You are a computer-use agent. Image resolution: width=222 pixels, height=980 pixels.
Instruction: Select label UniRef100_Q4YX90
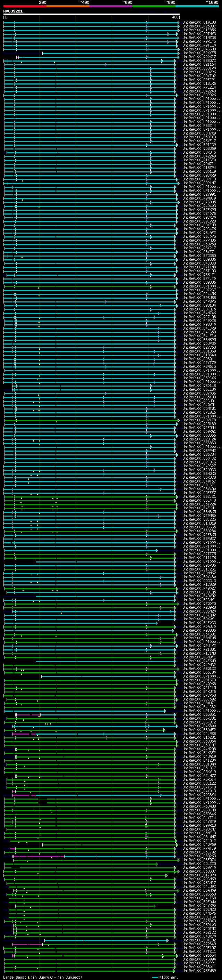click(199, 906)
